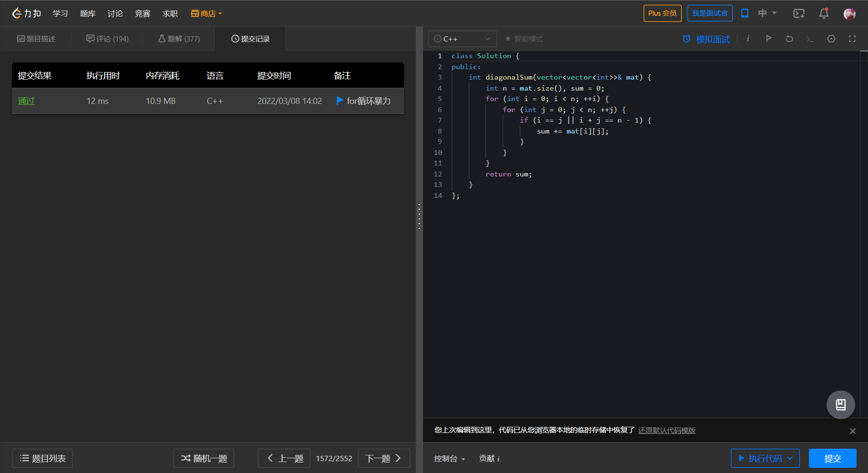The height and width of the screenshot is (473, 868).
Task: Toggle 智能模式 smart mode
Action: click(x=524, y=39)
